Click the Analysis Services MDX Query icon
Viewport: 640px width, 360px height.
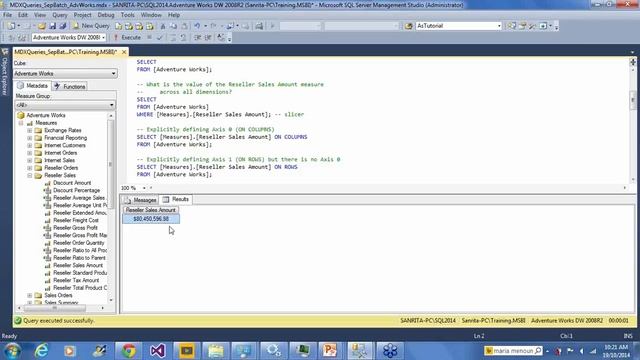(129, 26)
